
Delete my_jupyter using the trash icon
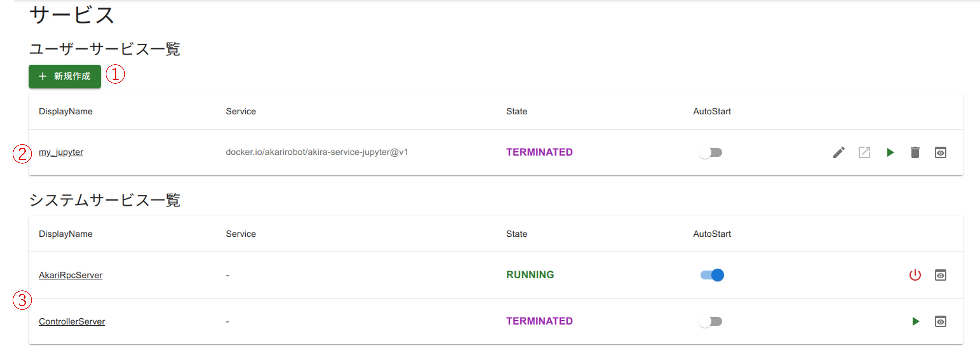(x=915, y=153)
